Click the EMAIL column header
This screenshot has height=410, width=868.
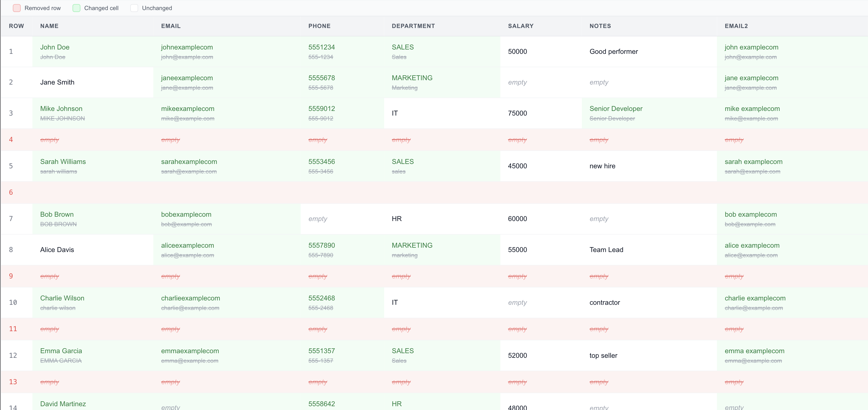coord(170,26)
